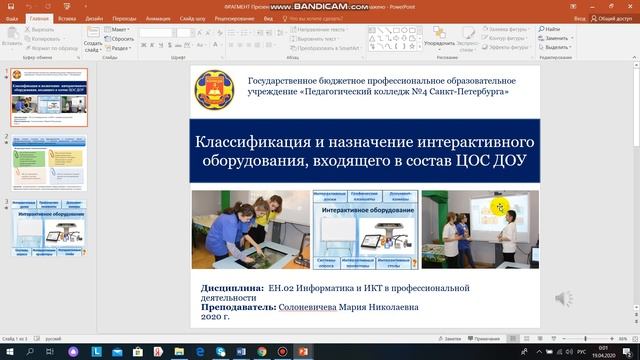Switch to Normal view icon in status bar
The height and width of the screenshot is (360, 640).
click(x=513, y=339)
